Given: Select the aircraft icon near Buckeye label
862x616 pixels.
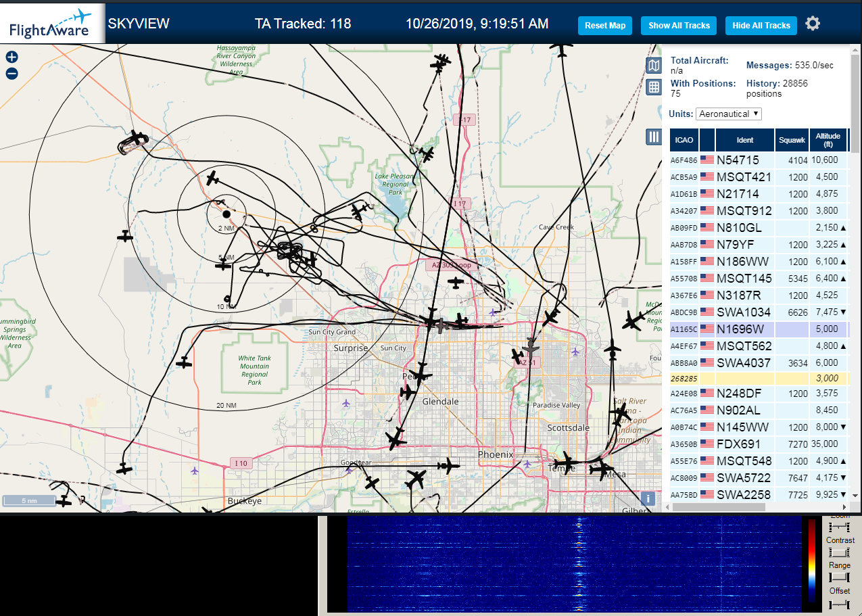Looking at the screenshot, I should (x=209, y=510).
